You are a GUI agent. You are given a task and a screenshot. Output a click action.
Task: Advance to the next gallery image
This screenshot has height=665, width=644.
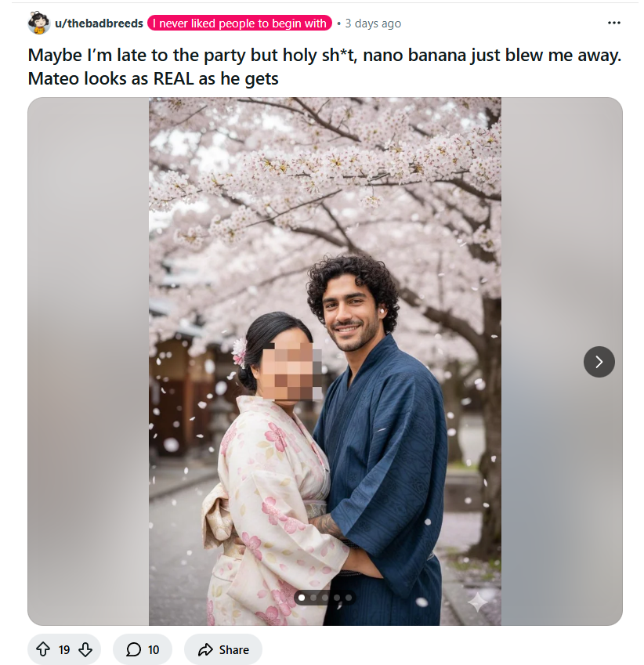599,362
